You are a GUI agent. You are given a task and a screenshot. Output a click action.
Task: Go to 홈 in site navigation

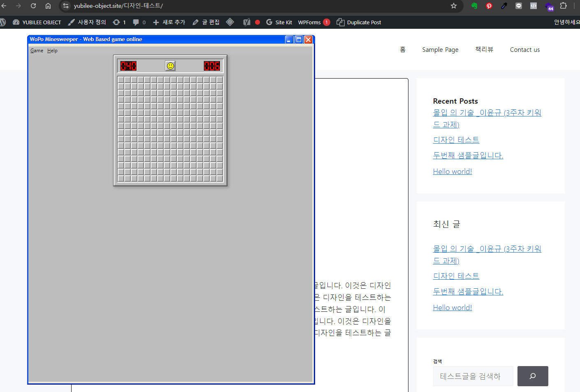pos(403,49)
